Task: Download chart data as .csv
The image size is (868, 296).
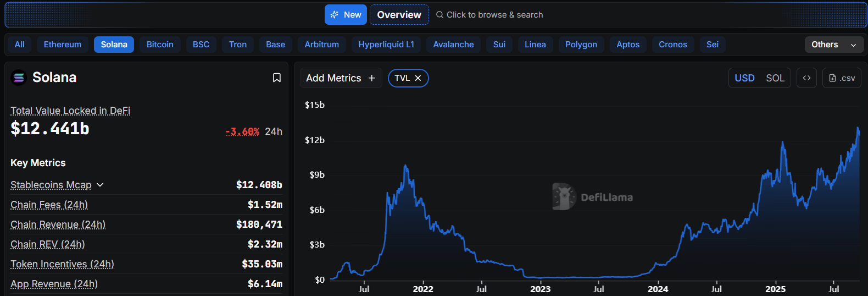Action: pyautogui.click(x=842, y=78)
